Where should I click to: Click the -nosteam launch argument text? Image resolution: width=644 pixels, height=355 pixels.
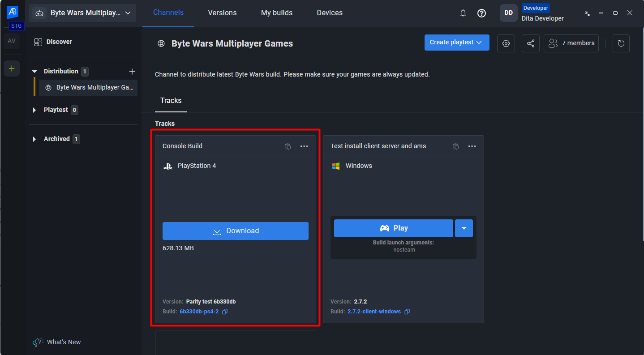pyautogui.click(x=404, y=250)
